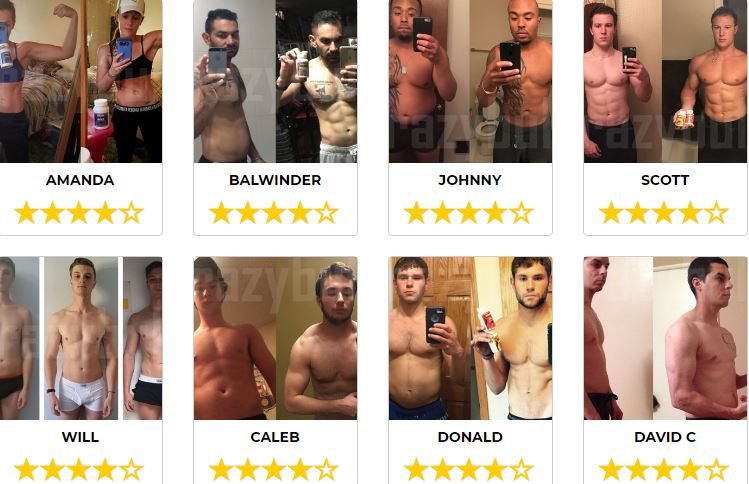Select the JOHNNY testimonial title
This screenshot has height=484, width=749.
[x=470, y=180]
